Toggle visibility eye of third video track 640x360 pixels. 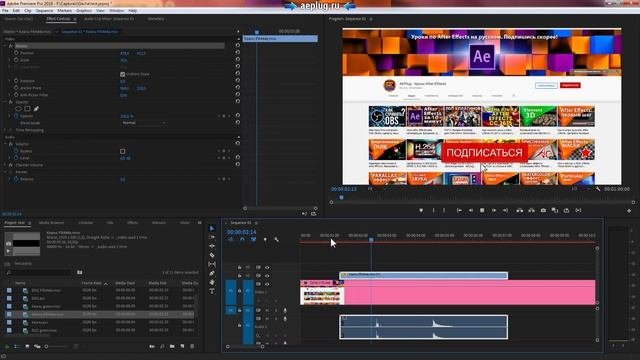pyautogui.click(x=267, y=284)
